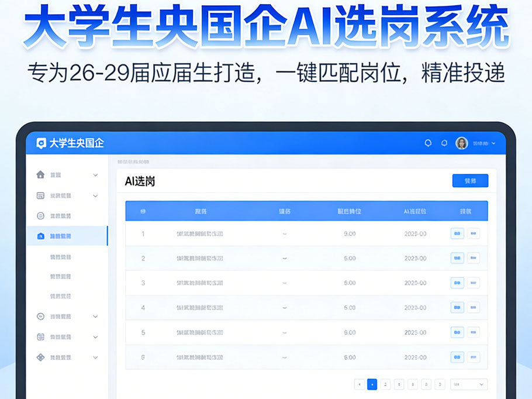Click the row number 4 cell
Image resolution: width=532 pixels, height=399 pixels.
pos(143,308)
